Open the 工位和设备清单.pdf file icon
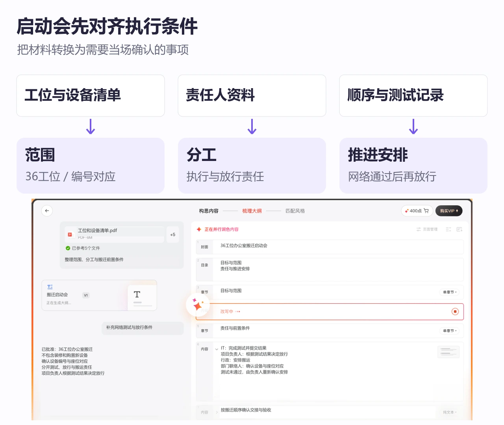This screenshot has width=504, height=425. pyautogui.click(x=70, y=235)
